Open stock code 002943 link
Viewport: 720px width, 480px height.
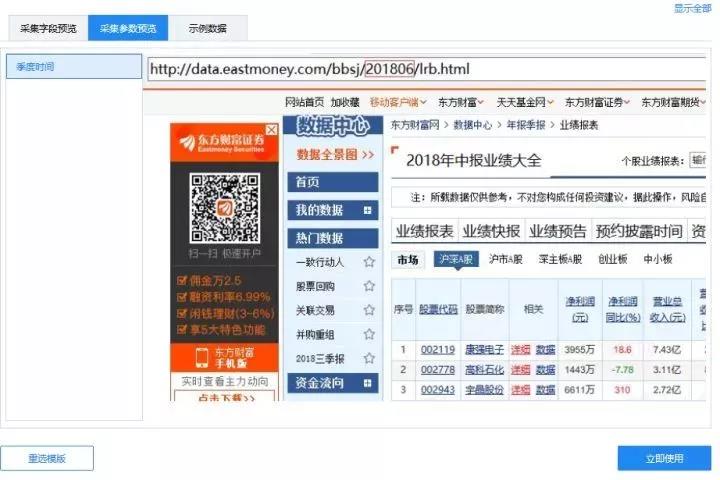[x=438, y=390]
